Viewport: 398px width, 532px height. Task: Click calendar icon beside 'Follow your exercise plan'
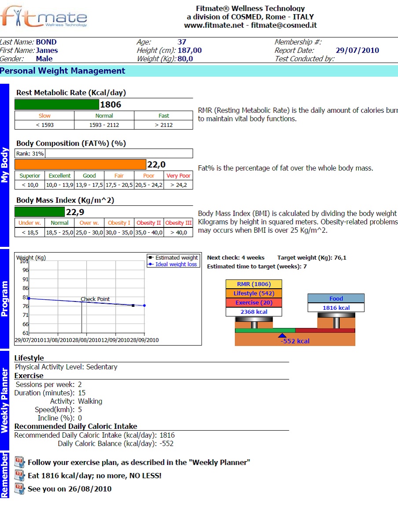pos(19,462)
